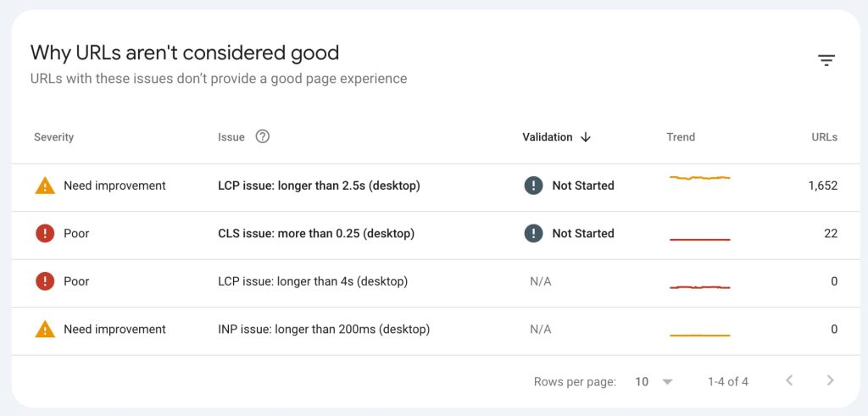Open the filter icon in the header
This screenshot has height=416, width=868.
(x=826, y=60)
